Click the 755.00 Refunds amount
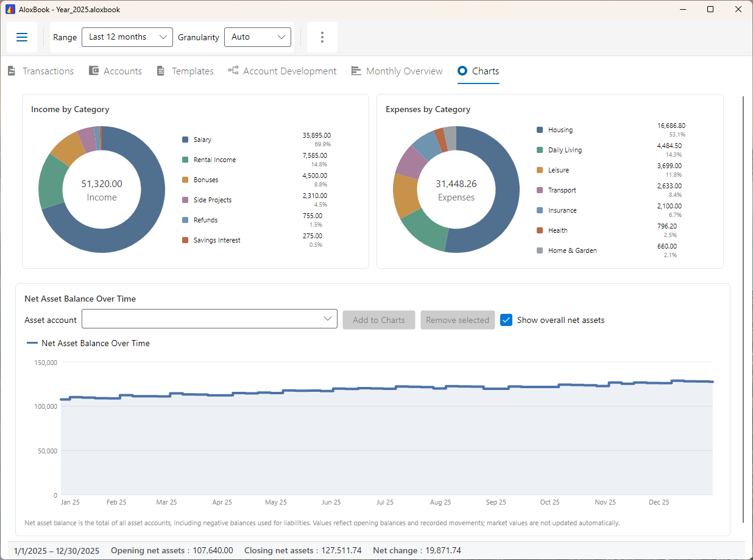Viewport: 753px width, 560px height. [x=313, y=216]
